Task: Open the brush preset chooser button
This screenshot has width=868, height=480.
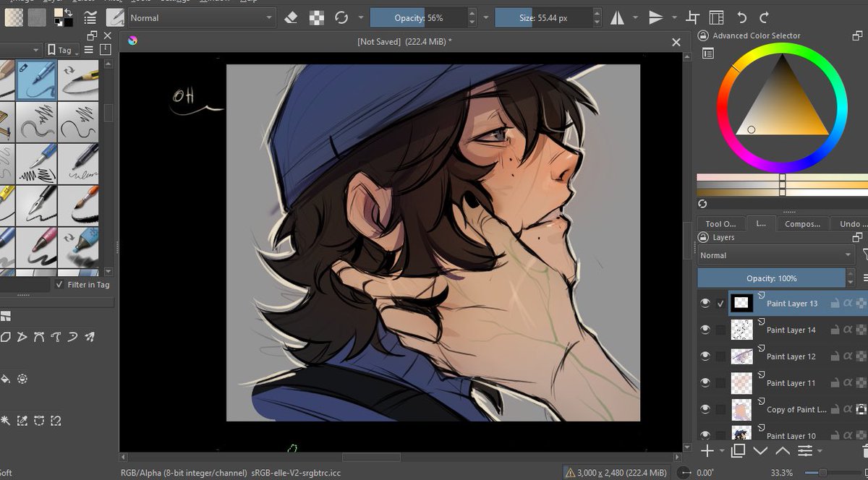Action: 115,17
